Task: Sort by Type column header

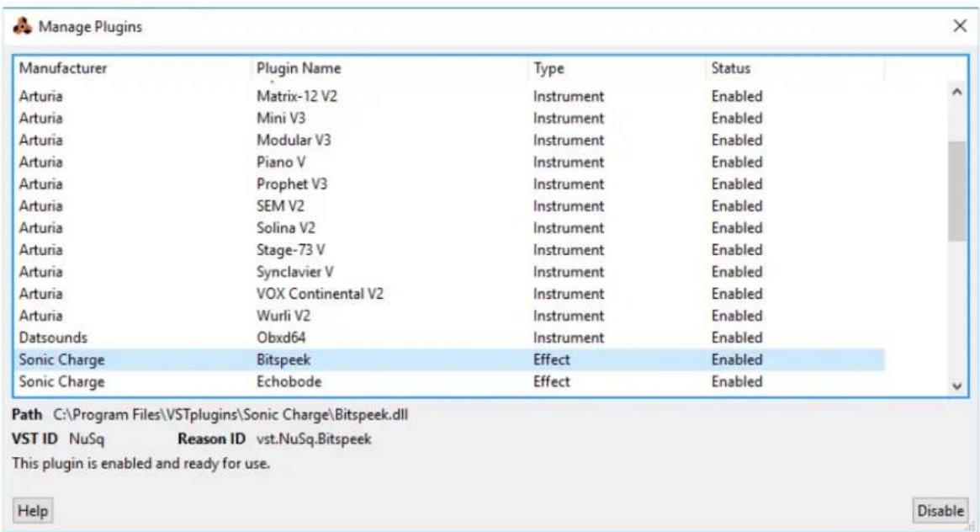Action: (x=617, y=68)
